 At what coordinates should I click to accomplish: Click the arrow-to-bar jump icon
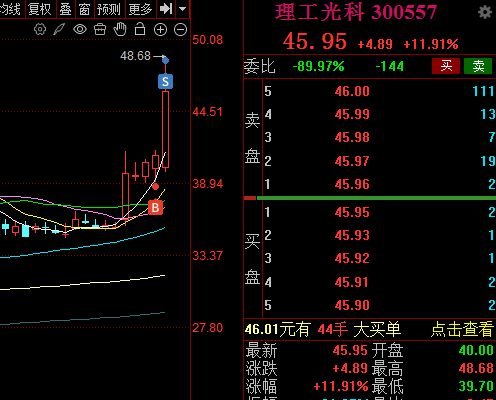pyautogui.click(x=166, y=9)
